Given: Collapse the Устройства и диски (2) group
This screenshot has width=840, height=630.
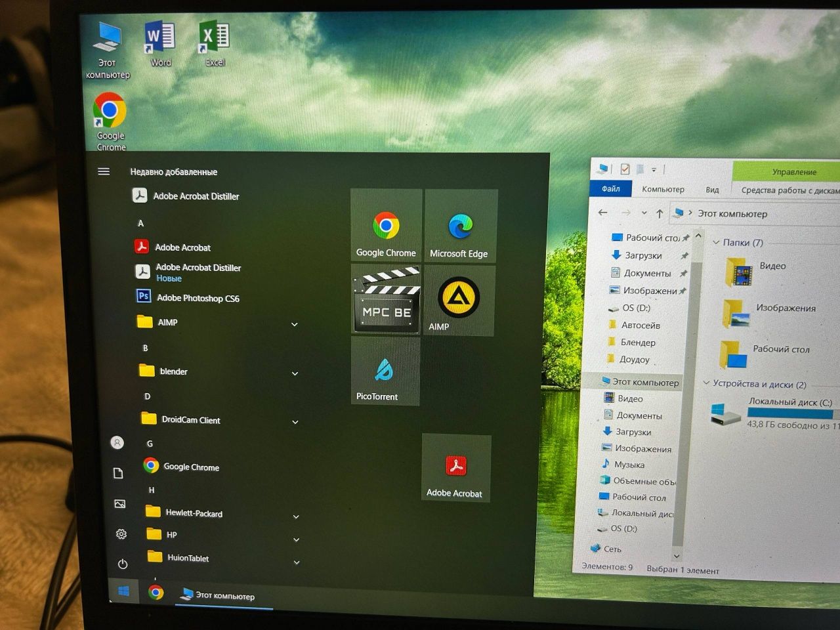Looking at the screenshot, I should [x=707, y=383].
